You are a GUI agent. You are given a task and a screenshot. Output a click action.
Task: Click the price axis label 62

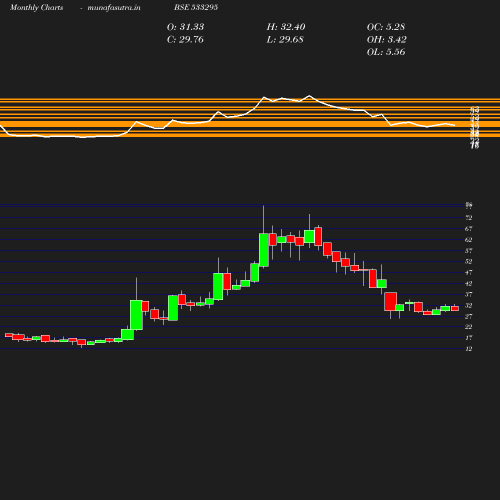pyautogui.click(x=469, y=240)
